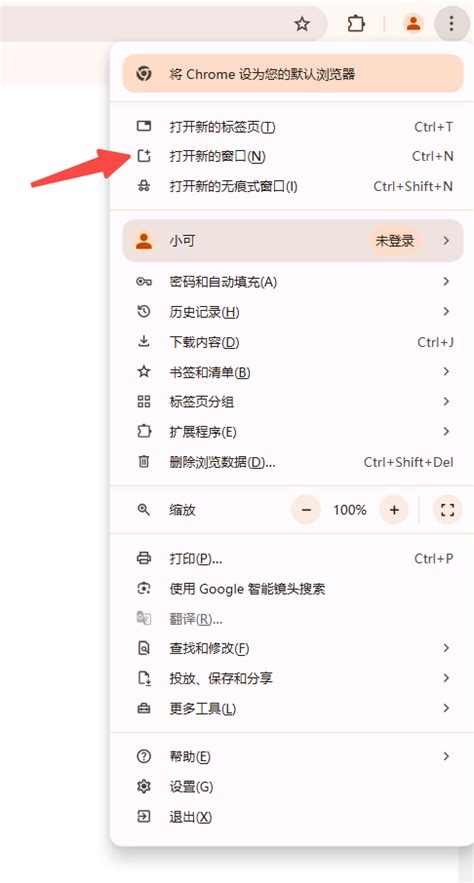This screenshot has width=474, height=883.
Task: Expand the 历史记录 submenu chevron
Action: [446, 311]
